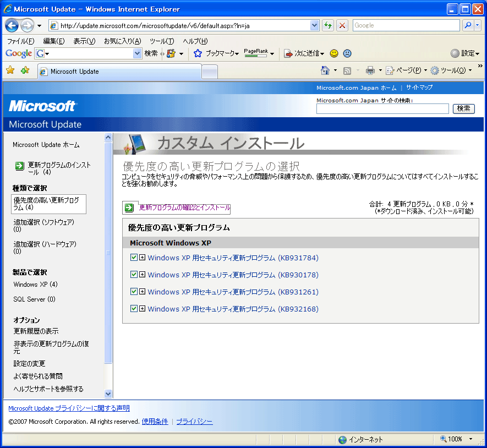Uncheck the KB931261 update checkbox
This screenshot has width=487, height=448.
[134, 291]
